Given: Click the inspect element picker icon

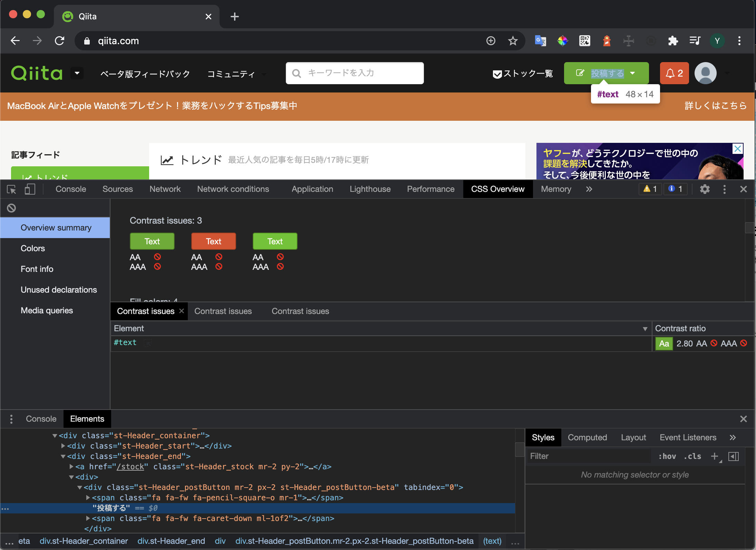Looking at the screenshot, I should coord(11,189).
